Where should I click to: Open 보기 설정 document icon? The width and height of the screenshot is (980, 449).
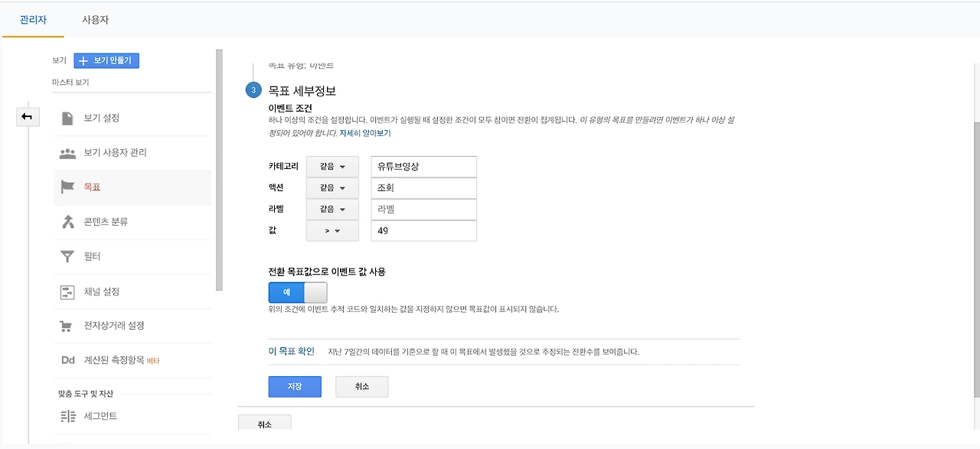[68, 118]
